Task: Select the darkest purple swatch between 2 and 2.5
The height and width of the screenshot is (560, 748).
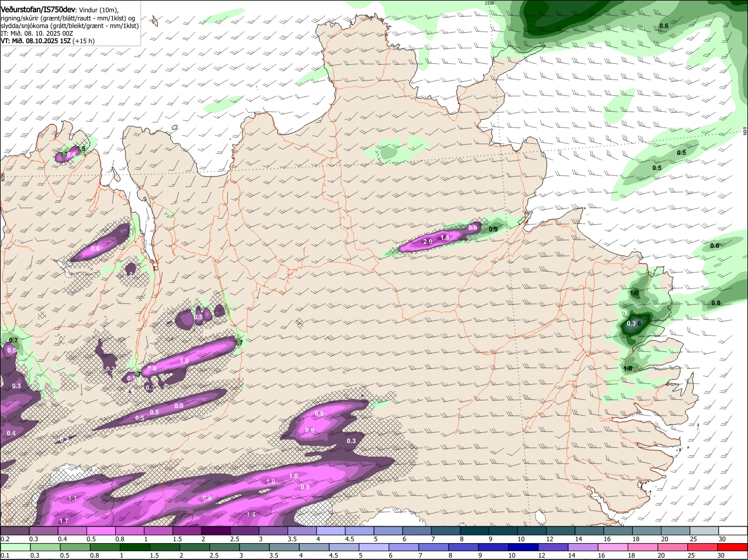Action: point(216,531)
